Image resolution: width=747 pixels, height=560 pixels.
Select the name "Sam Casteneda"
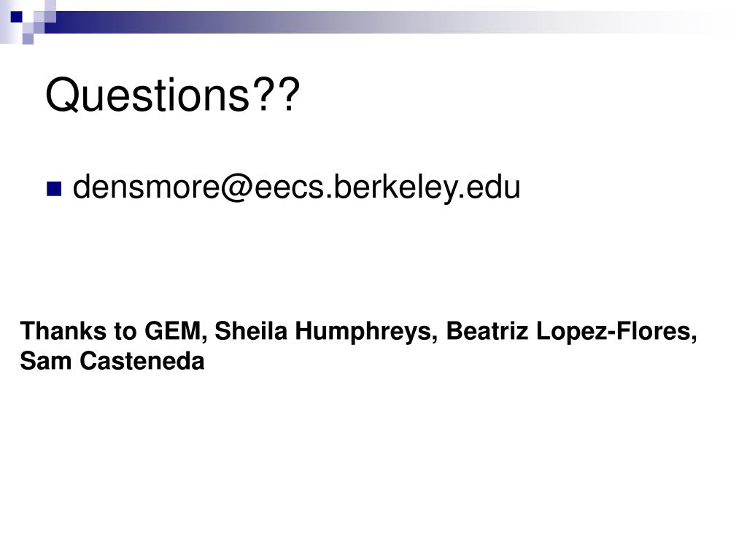pyautogui.click(x=112, y=361)
